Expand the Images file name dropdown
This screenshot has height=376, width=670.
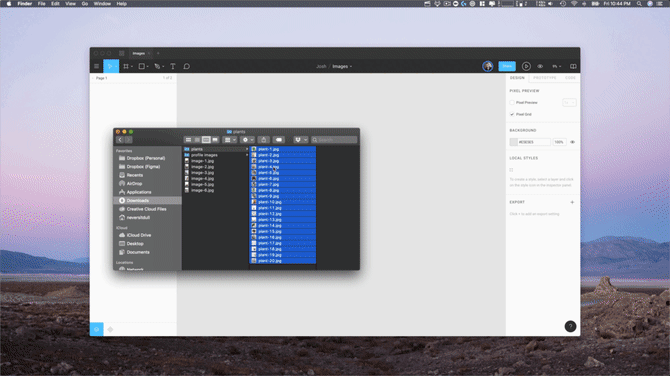pos(342,66)
